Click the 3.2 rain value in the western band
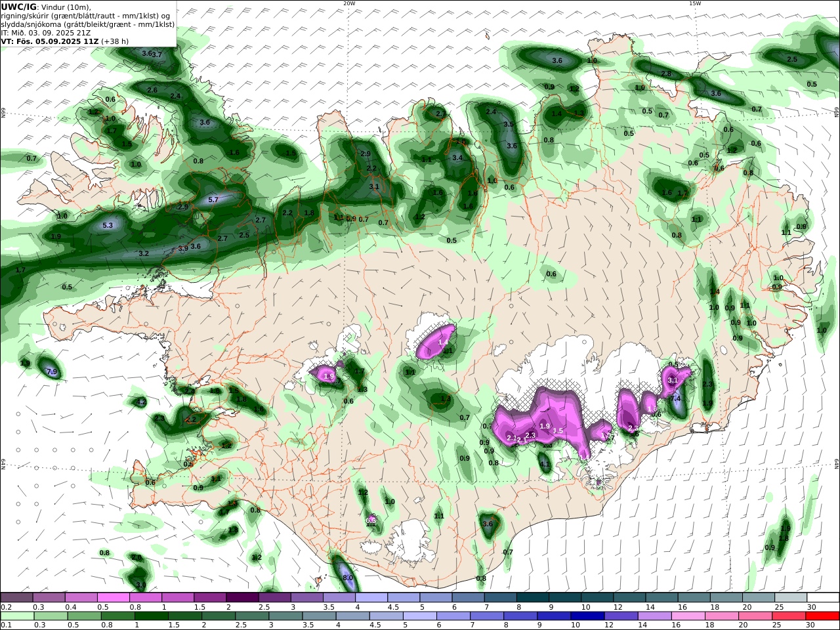 pos(144,253)
